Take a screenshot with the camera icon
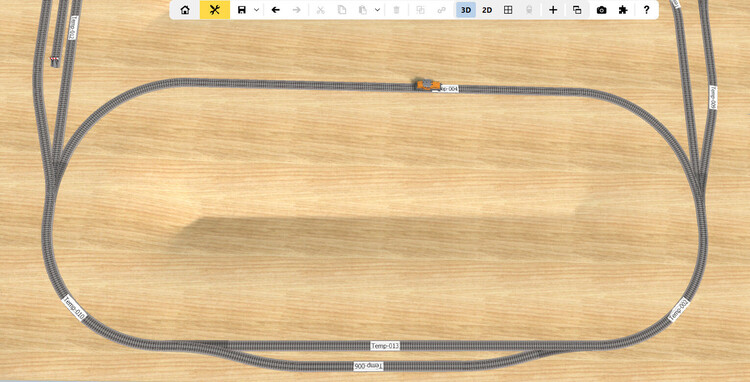750x382 pixels. (x=602, y=10)
